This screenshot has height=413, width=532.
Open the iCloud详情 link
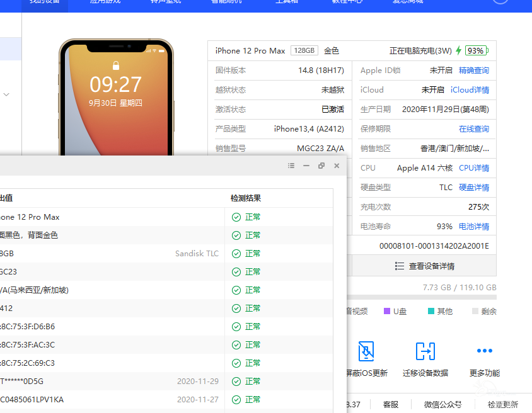(x=470, y=90)
